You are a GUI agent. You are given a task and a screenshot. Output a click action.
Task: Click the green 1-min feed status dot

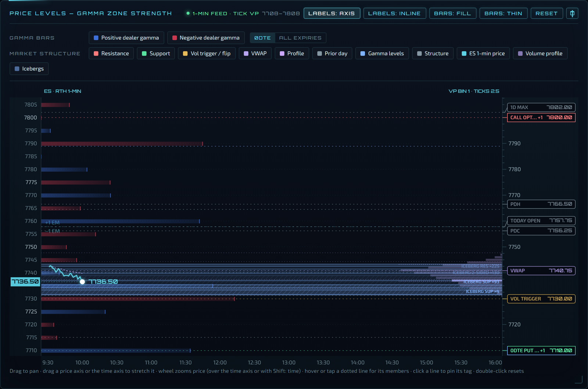[188, 13]
